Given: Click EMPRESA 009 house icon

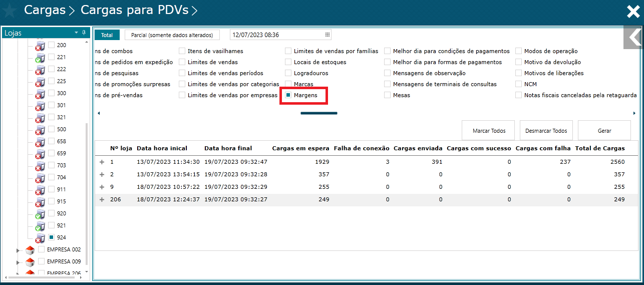Looking at the screenshot, I should [x=30, y=262].
